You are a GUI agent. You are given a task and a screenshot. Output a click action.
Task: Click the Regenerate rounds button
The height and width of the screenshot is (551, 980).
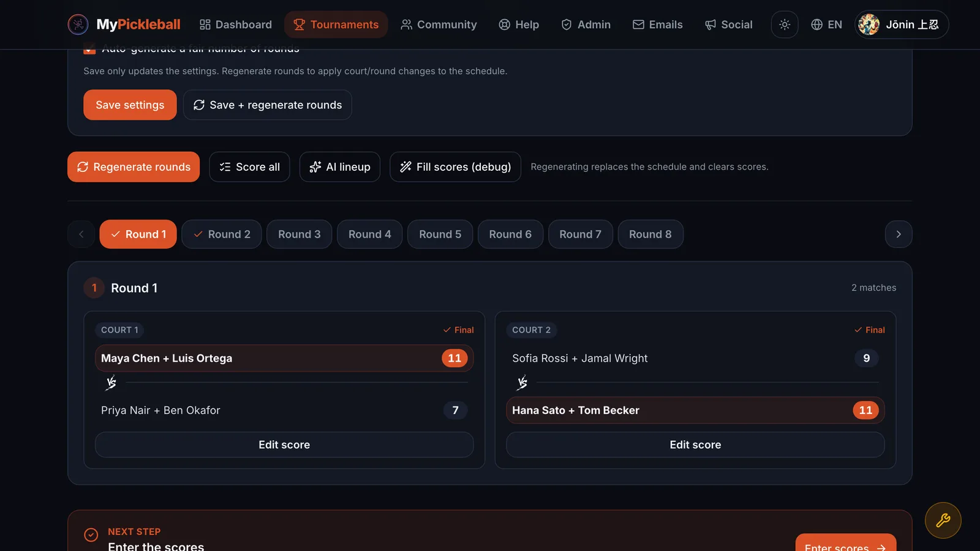pyautogui.click(x=134, y=167)
